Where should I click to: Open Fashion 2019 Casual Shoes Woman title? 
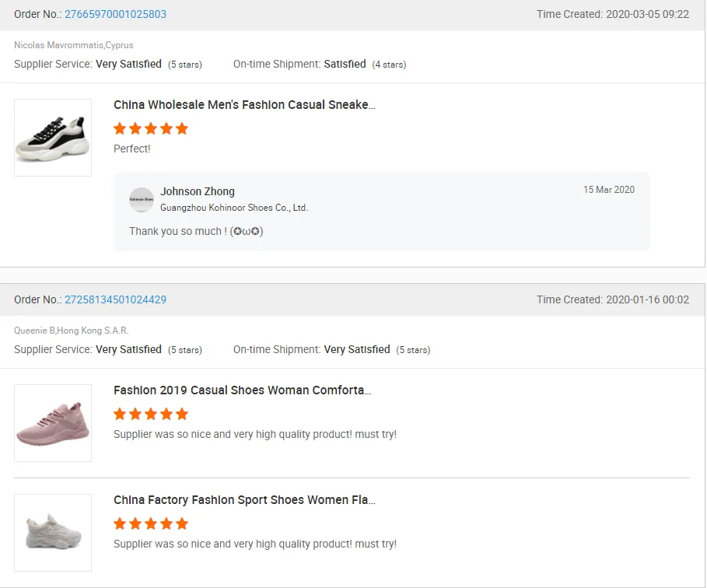pyautogui.click(x=242, y=390)
